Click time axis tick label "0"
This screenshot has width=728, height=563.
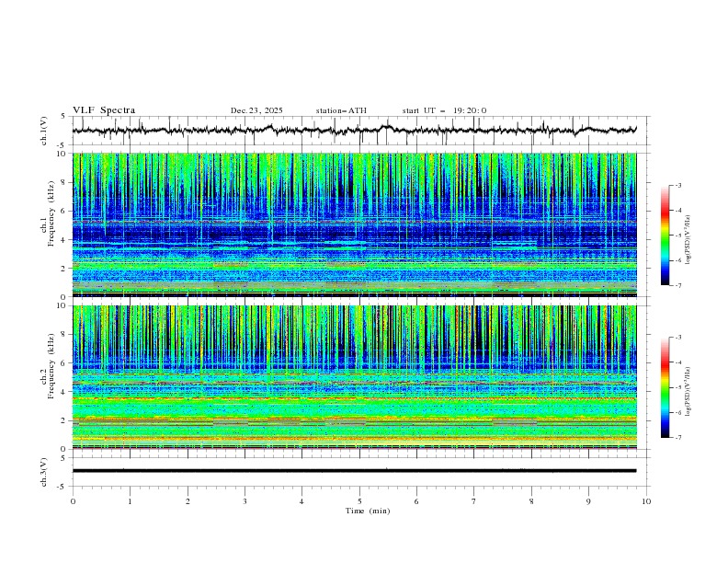pos(73,501)
